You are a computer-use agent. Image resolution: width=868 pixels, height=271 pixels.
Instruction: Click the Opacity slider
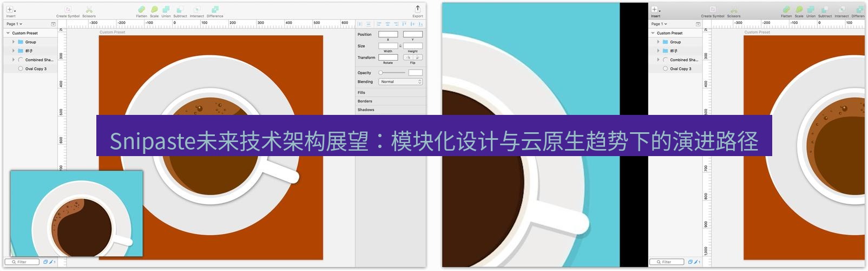[392, 73]
